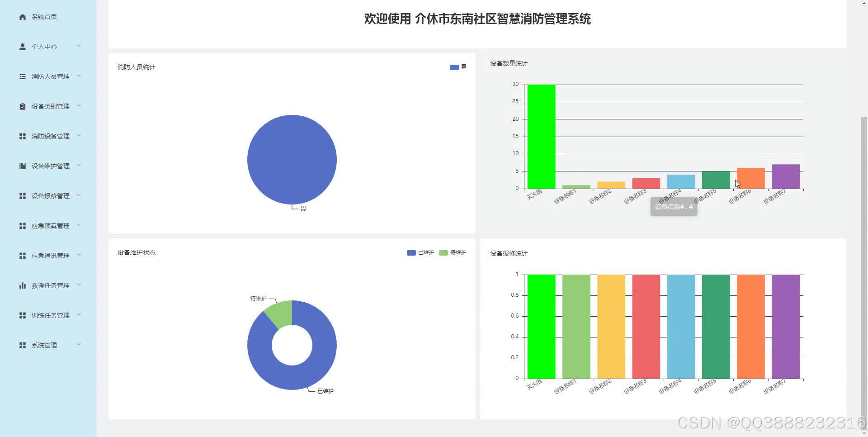Expand the 设备类别管理 chevron
This screenshot has width=868, height=437.
tap(79, 105)
